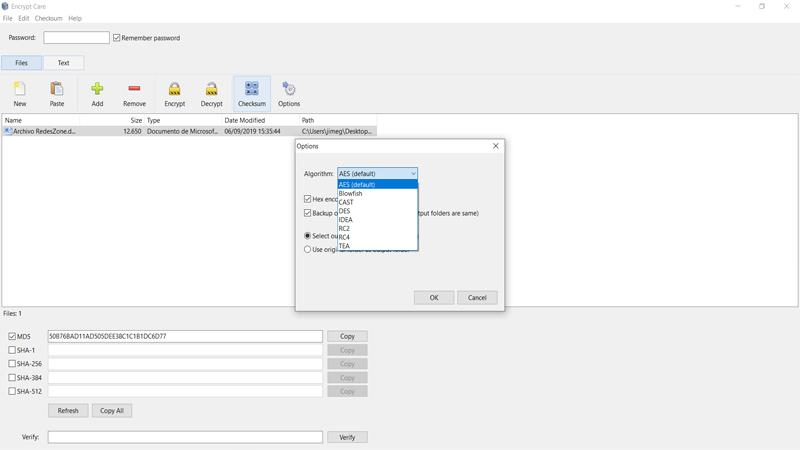The image size is (800, 450).
Task: Click the New file icon in toolbar
Action: click(19, 89)
